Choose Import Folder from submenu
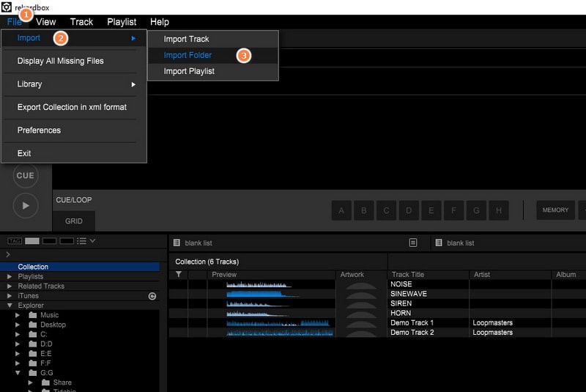The image size is (586, 392). coord(213,55)
